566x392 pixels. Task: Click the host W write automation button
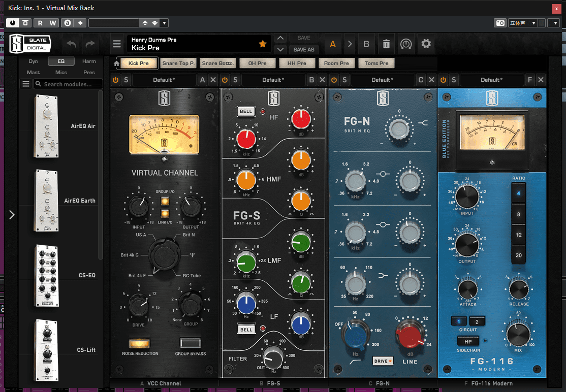(x=53, y=23)
